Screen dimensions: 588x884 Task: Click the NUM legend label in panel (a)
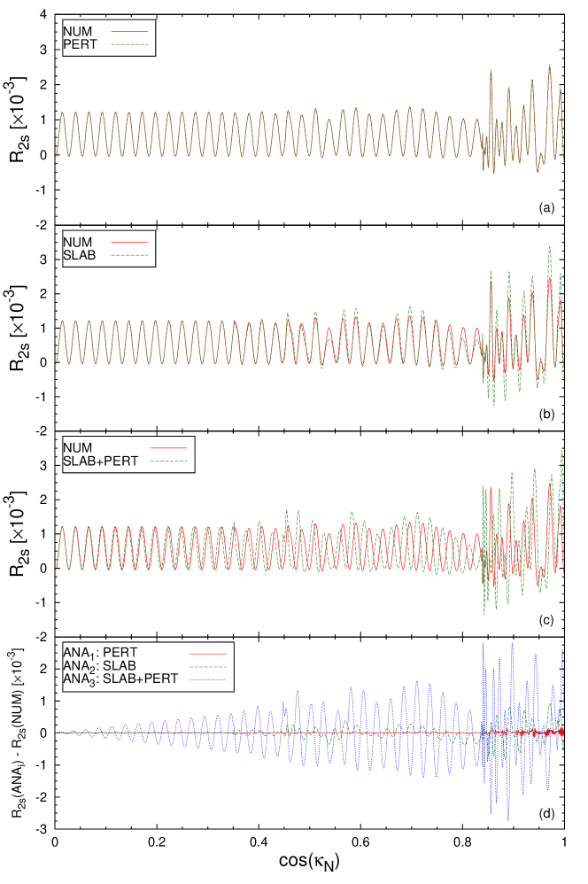(77, 32)
